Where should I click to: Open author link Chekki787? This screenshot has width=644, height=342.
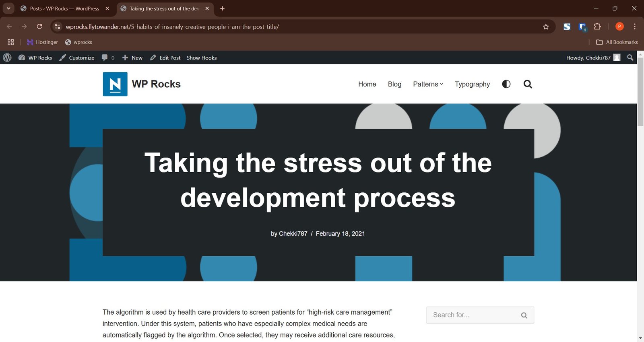(293, 234)
